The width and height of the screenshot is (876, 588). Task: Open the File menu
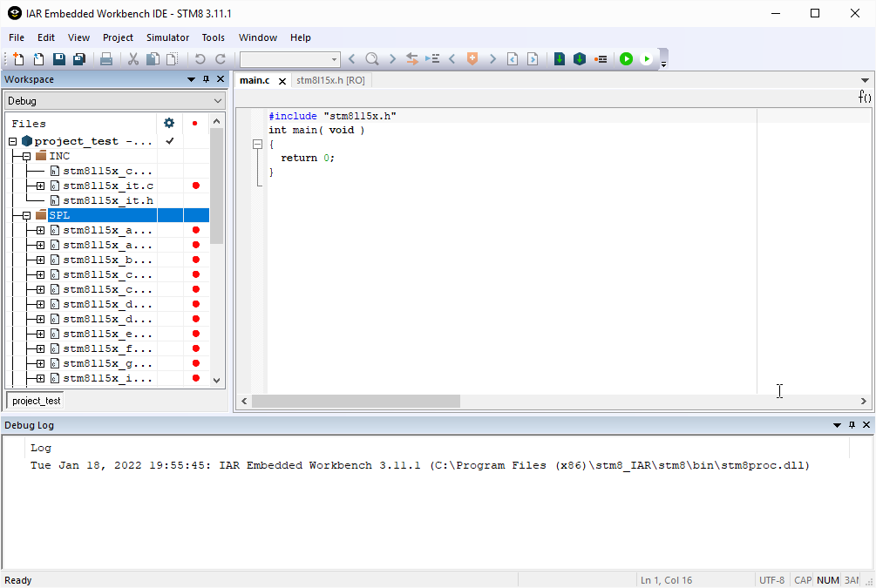tap(17, 37)
